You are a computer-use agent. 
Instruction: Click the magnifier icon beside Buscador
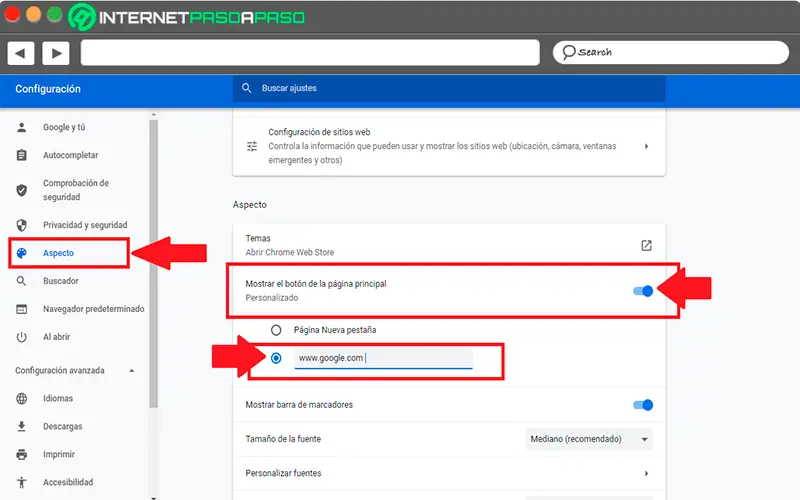tap(21, 281)
